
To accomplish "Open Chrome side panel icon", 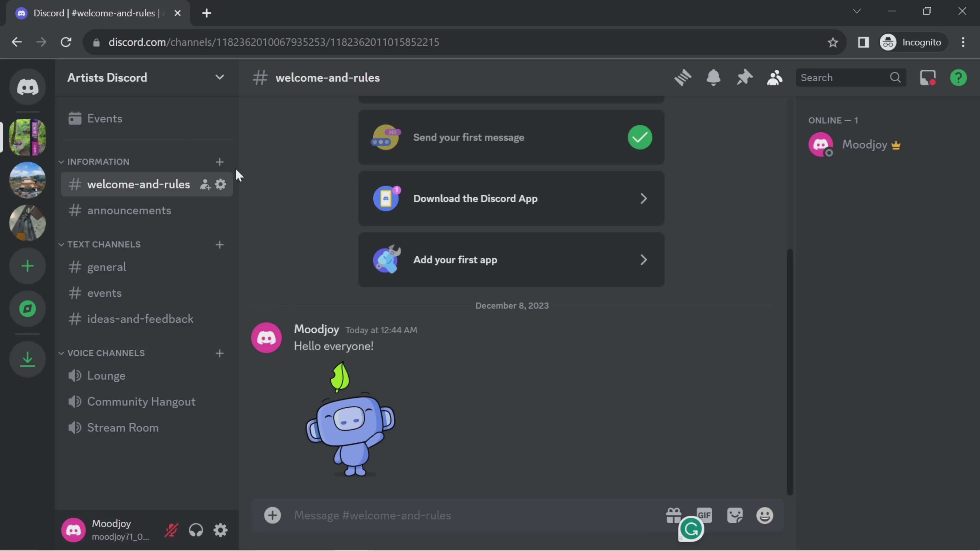I will (x=863, y=42).
